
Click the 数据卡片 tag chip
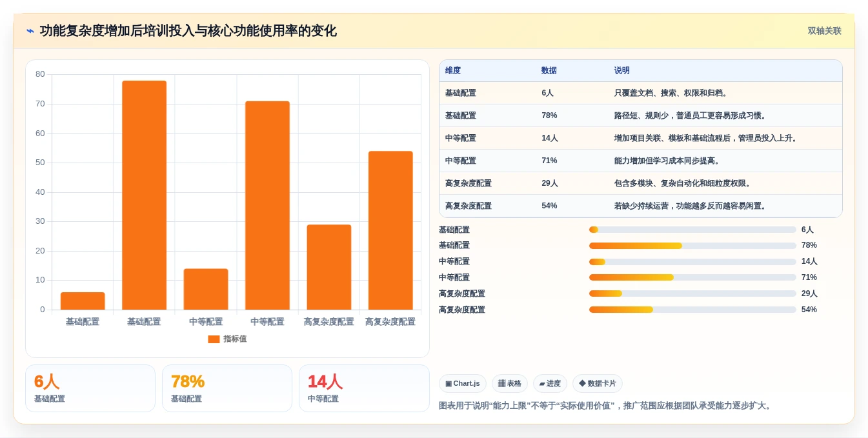[598, 384]
